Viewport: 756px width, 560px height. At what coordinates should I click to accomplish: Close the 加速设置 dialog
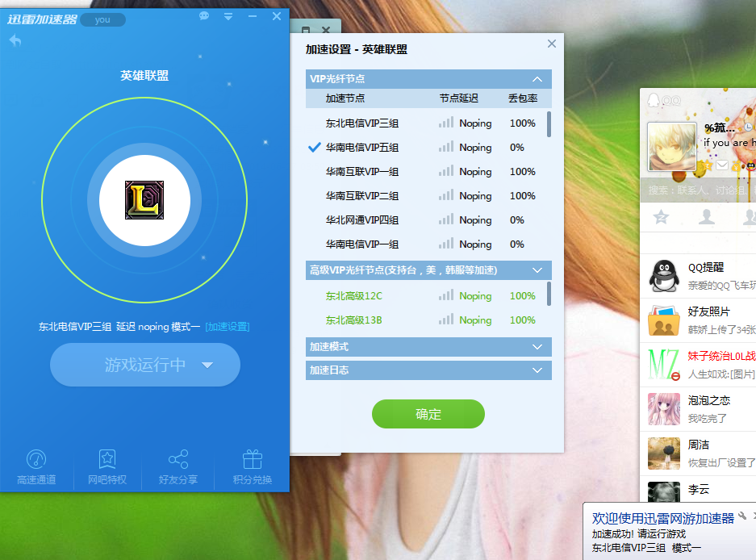click(x=552, y=44)
